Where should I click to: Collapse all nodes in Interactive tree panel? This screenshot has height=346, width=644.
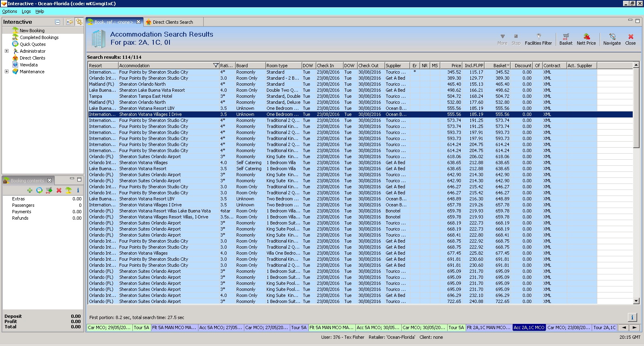coord(58,22)
